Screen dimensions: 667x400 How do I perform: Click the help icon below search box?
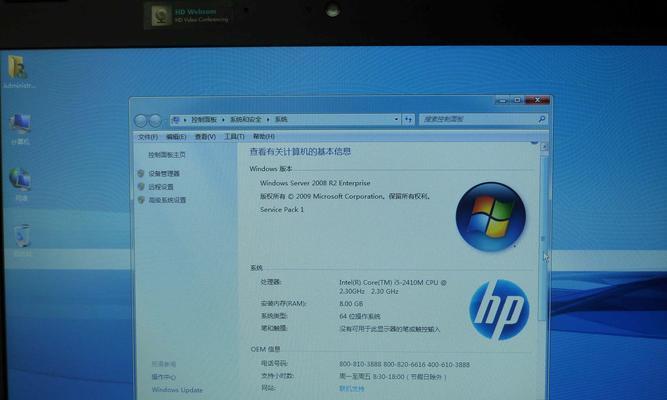(534, 142)
